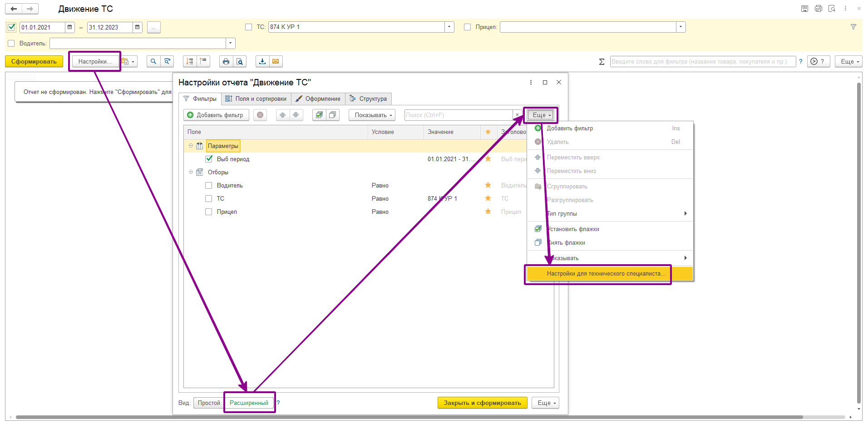The width and height of the screenshot is (868, 424).
Task: Open print preview from the report toolbar
Action: [240, 61]
